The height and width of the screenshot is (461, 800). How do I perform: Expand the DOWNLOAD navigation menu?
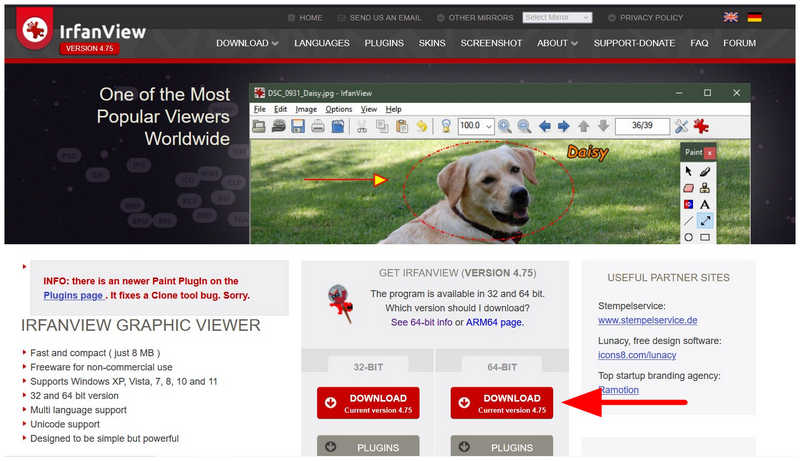click(247, 43)
